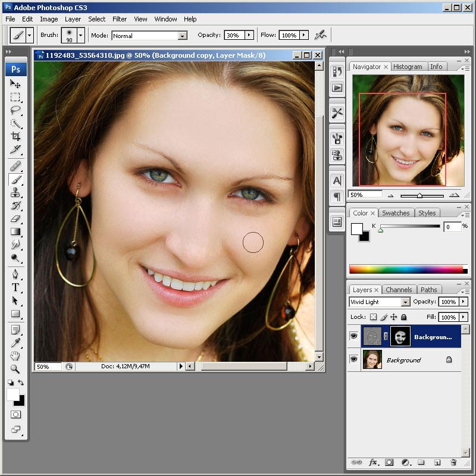This screenshot has width=476, height=476.
Task: Hide the Background copy layer eye
Action: tap(353, 336)
